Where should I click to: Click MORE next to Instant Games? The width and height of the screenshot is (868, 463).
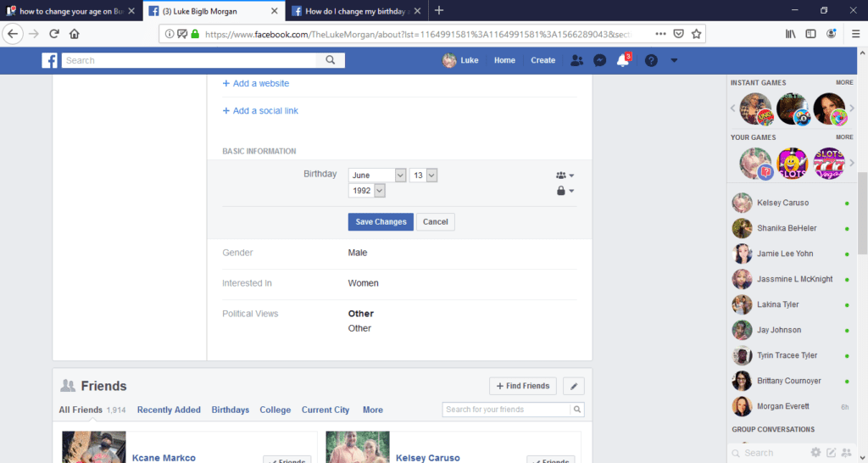[844, 82]
